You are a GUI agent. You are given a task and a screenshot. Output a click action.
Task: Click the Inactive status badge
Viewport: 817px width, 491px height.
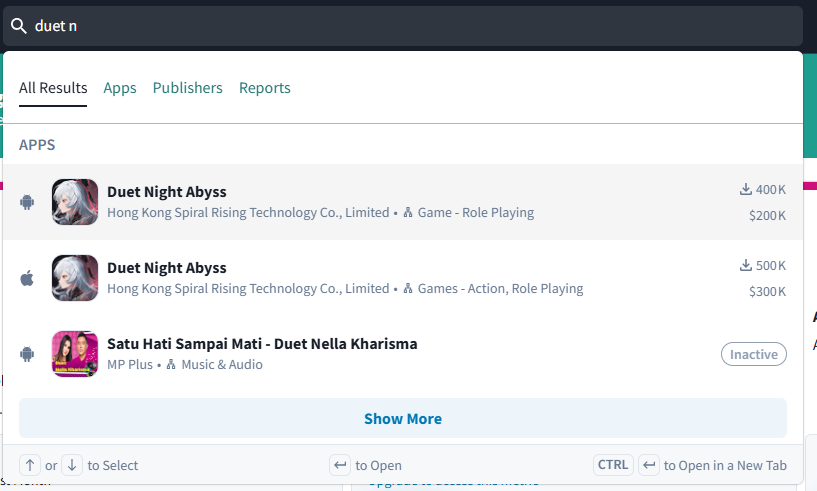pyautogui.click(x=754, y=354)
